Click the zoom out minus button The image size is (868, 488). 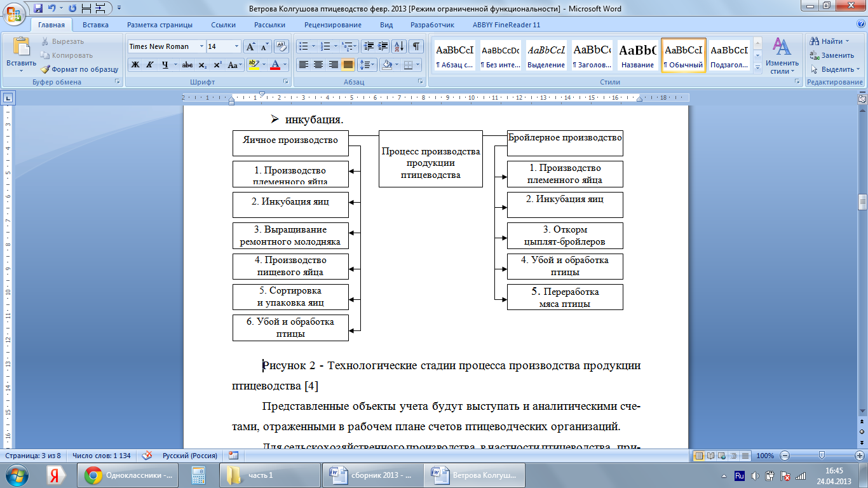tap(785, 456)
